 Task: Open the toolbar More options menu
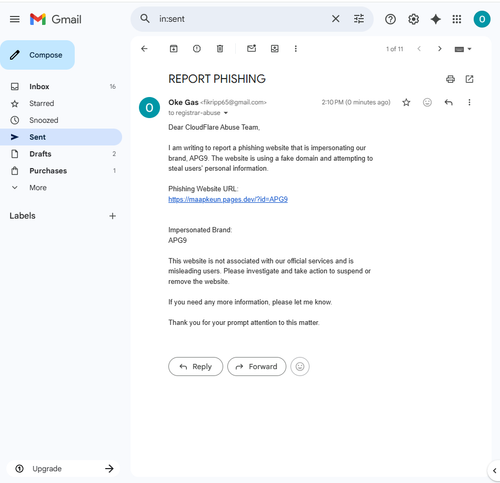(295, 49)
